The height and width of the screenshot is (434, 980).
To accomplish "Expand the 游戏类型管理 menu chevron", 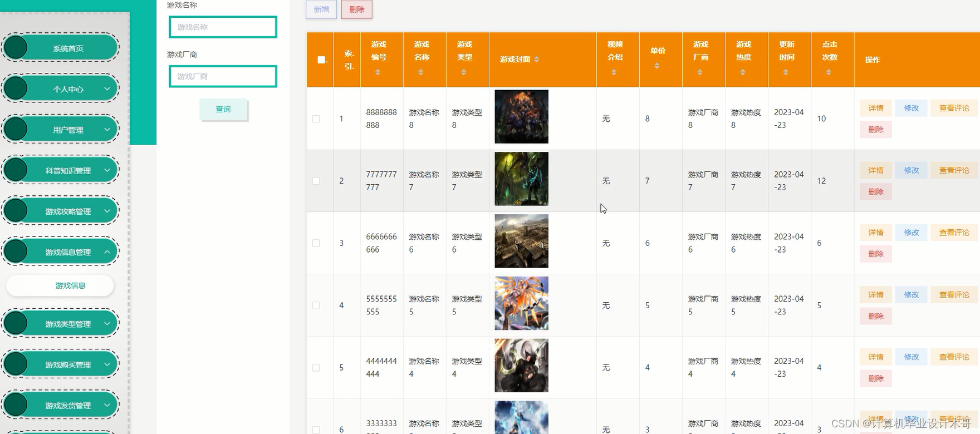I will 107,323.
